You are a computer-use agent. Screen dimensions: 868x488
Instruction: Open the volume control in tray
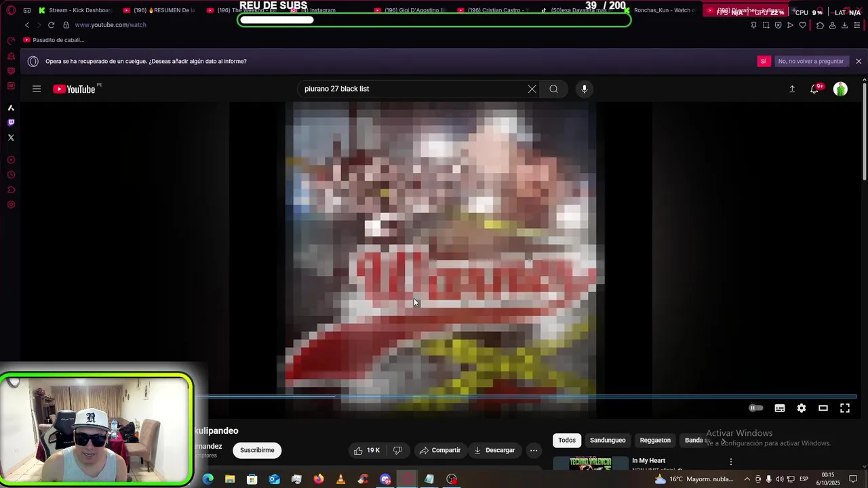coord(779,479)
